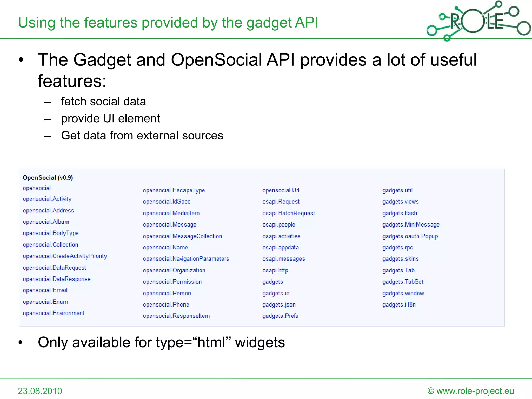Open the gadgets.Tab link
The image size is (532, 399).
click(398, 270)
